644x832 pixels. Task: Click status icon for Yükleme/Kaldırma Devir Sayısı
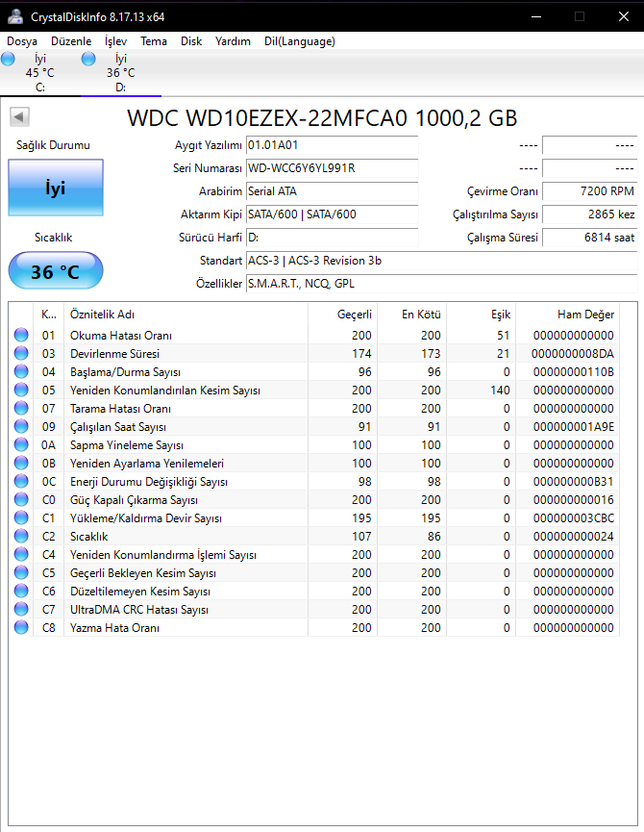[x=21, y=517]
